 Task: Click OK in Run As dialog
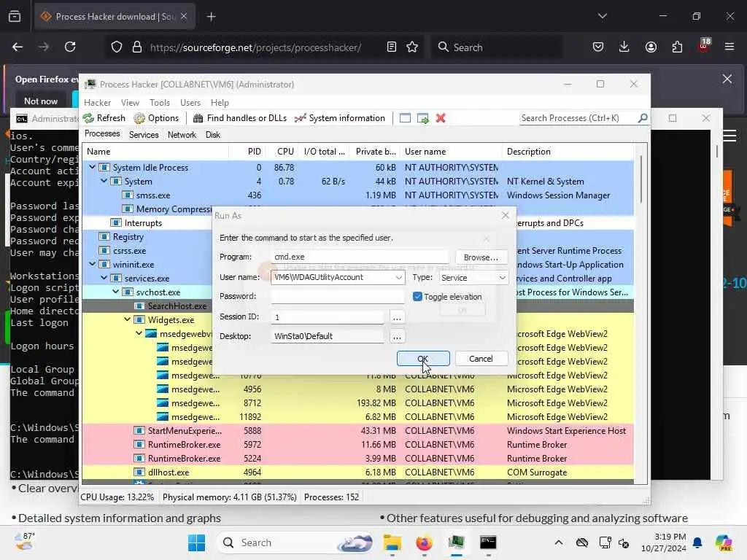[423, 359]
